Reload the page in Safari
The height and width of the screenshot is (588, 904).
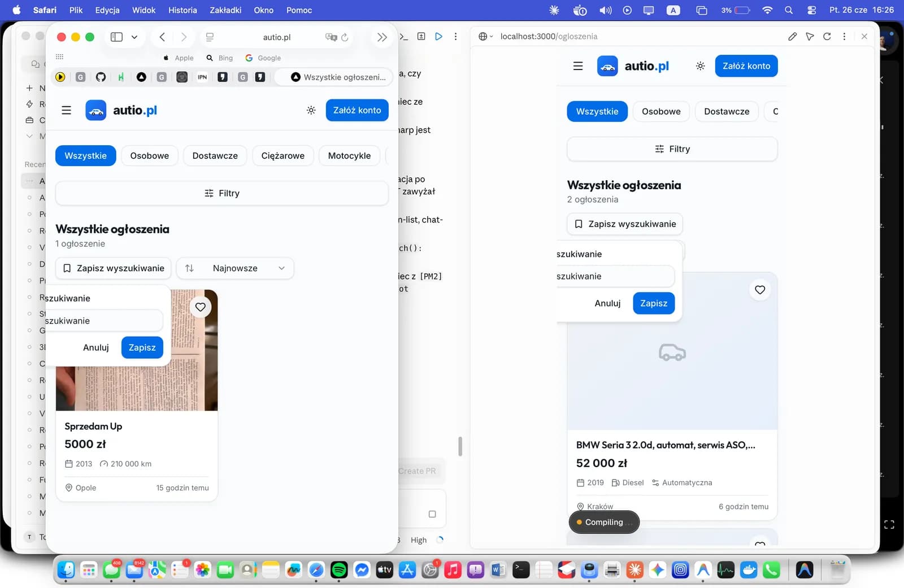tap(345, 37)
